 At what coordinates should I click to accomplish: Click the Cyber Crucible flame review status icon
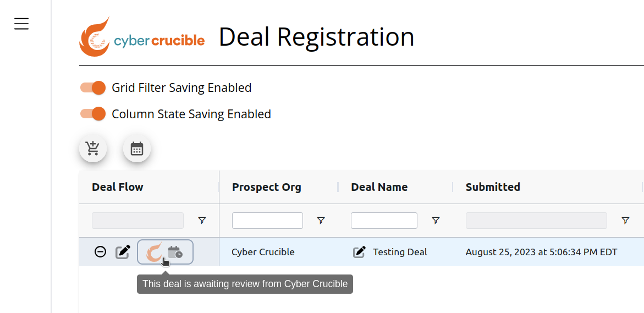point(155,252)
